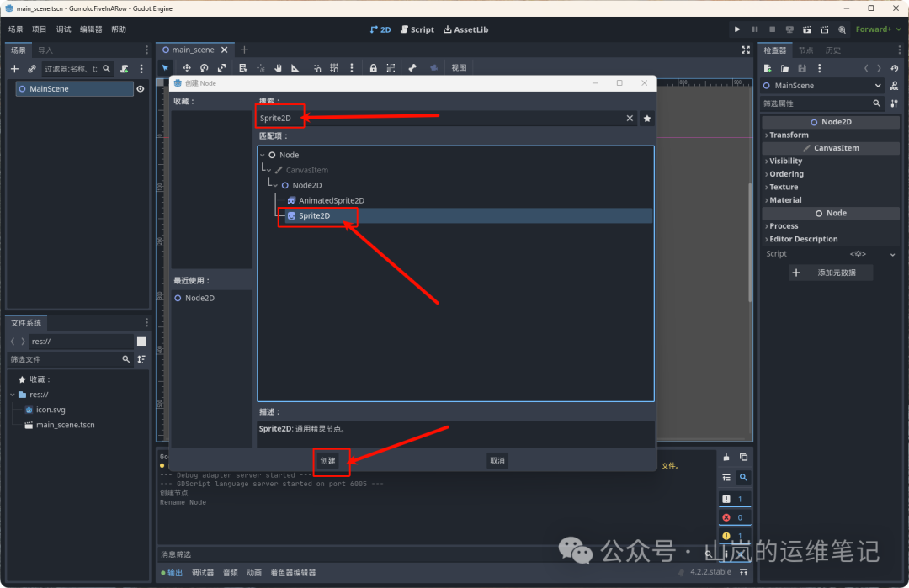The image size is (909, 588).
Task: Switch to 2D workspace
Action: (x=380, y=29)
